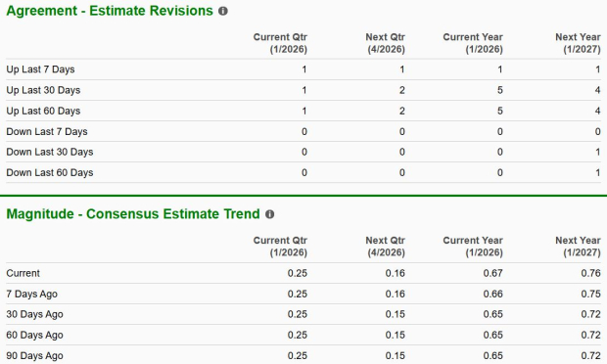Select the 'Magnitude - Consensus Estimate Trend' heading
607x364 pixels.
pyautogui.click(x=133, y=214)
